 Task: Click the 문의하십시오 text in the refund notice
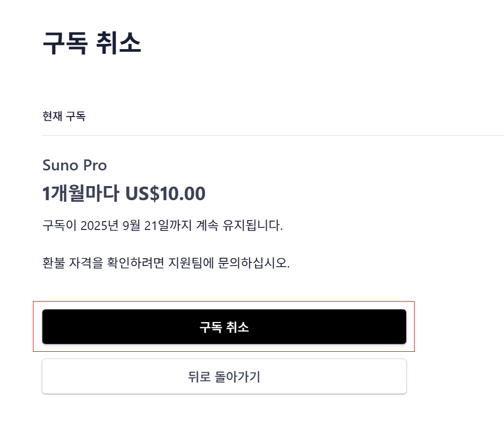click(x=254, y=263)
